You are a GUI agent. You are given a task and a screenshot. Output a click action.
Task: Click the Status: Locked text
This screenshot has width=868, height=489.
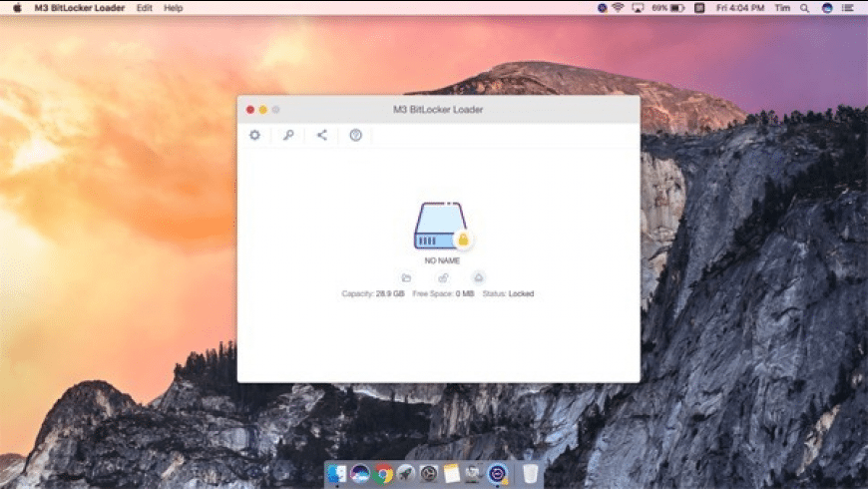[x=508, y=293]
